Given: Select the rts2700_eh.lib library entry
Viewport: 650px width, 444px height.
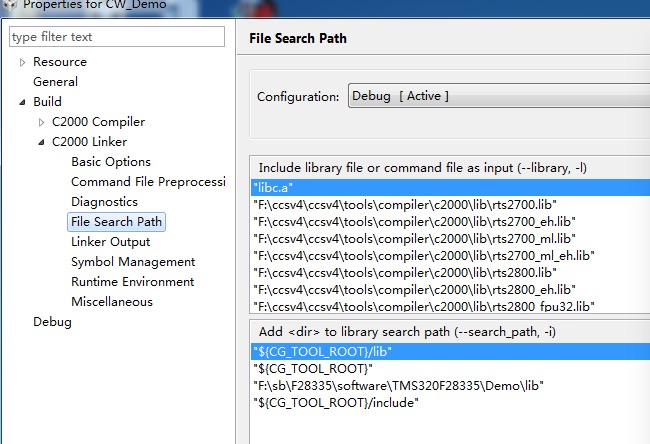Looking at the screenshot, I should (x=414, y=221).
